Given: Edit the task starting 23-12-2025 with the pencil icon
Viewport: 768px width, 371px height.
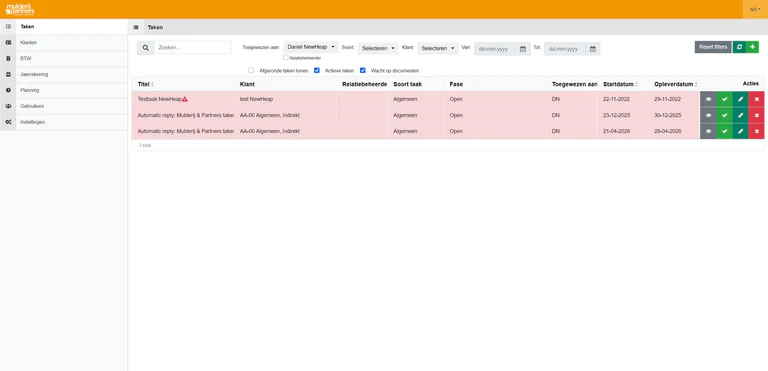Looking at the screenshot, I should coord(741,116).
